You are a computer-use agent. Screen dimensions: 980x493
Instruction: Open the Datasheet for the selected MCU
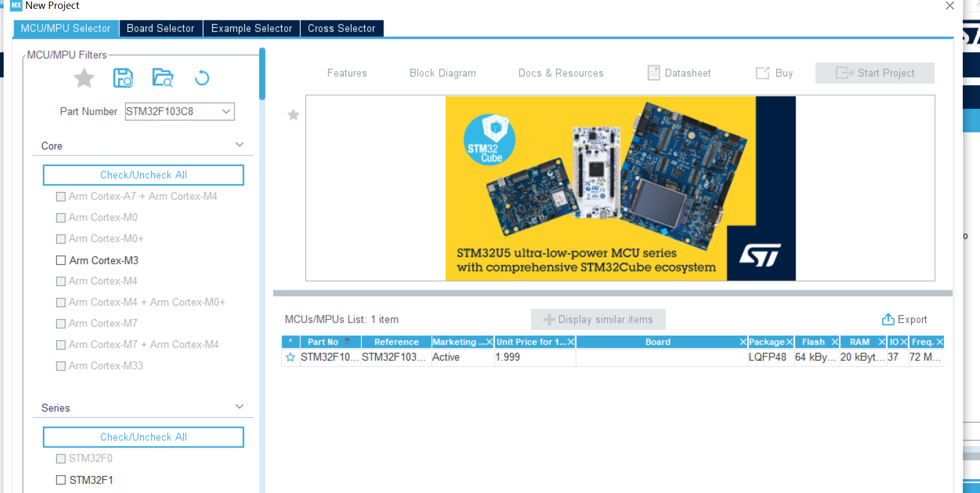point(679,73)
